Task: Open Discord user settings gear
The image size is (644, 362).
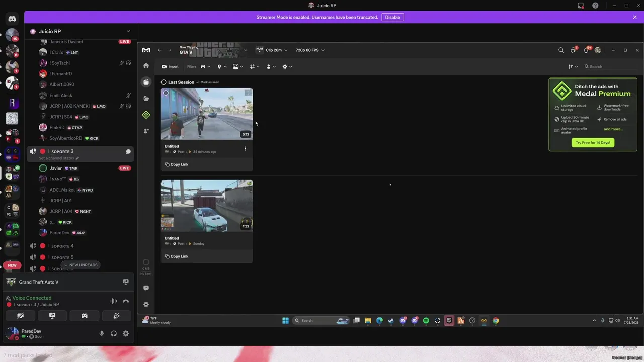Action: (126, 333)
